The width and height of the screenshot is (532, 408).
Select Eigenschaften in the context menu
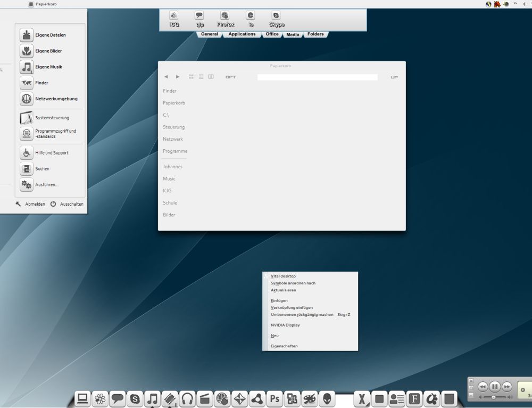tap(284, 346)
